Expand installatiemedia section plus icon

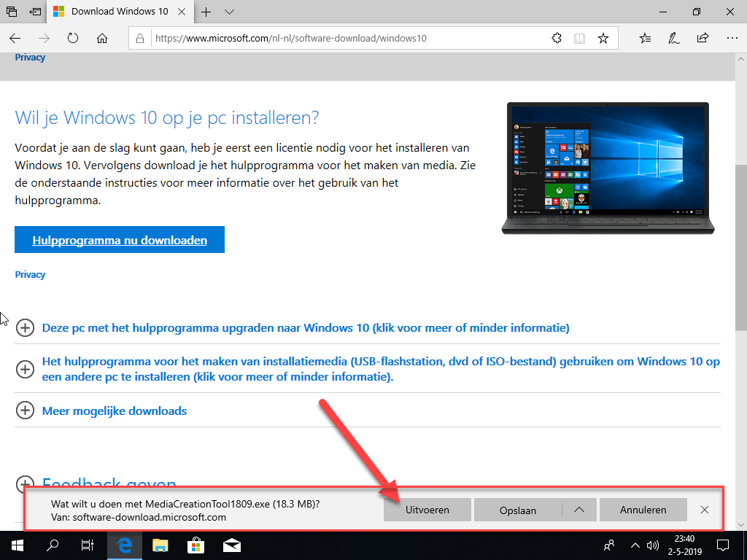(25, 369)
